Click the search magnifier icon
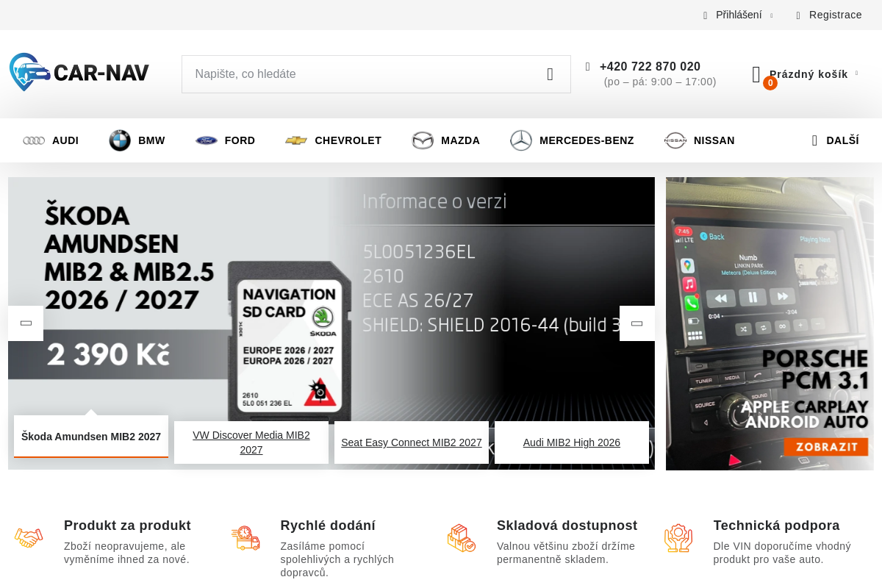 [550, 74]
